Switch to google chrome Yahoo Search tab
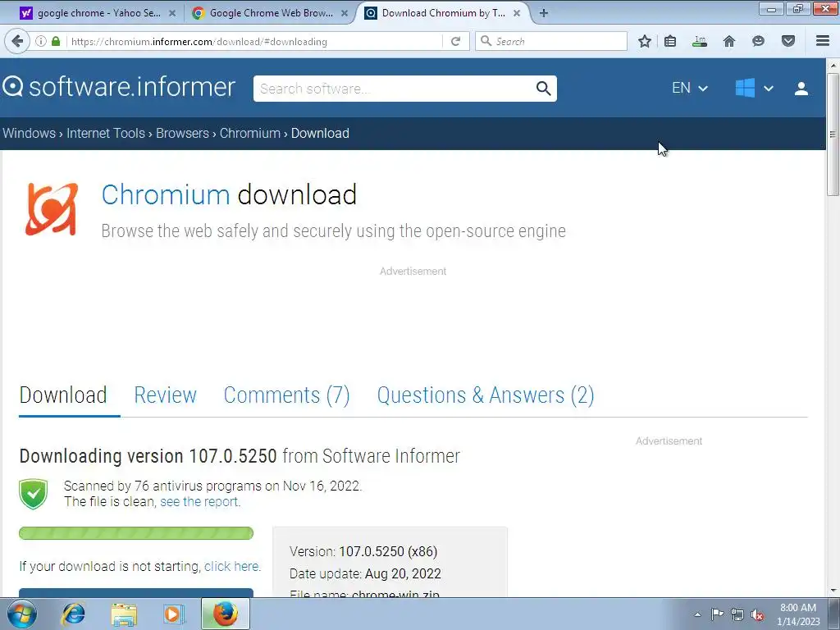840x630 pixels. pos(98,13)
